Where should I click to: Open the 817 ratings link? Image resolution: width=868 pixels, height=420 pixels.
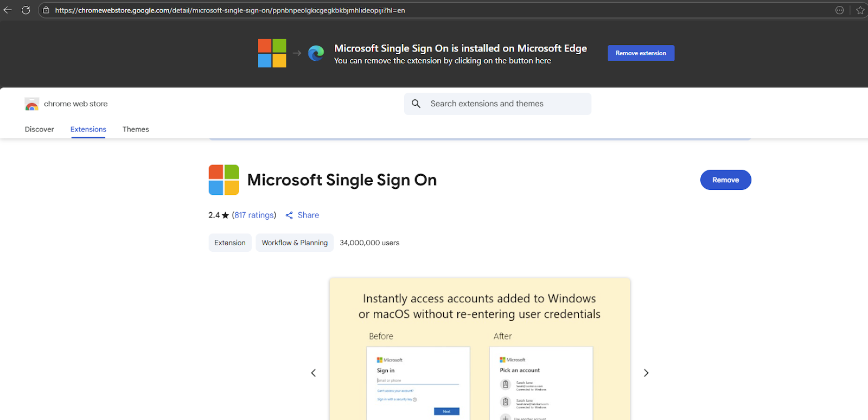[254, 215]
